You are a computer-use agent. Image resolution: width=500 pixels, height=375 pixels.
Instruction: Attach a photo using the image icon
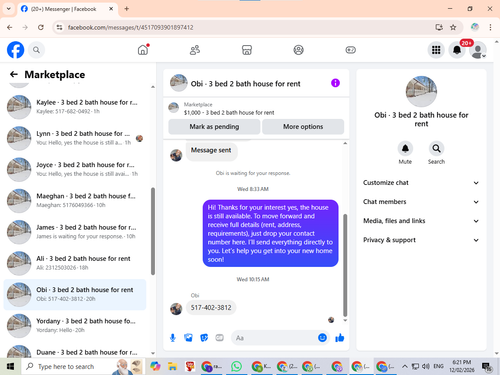pos(188,338)
